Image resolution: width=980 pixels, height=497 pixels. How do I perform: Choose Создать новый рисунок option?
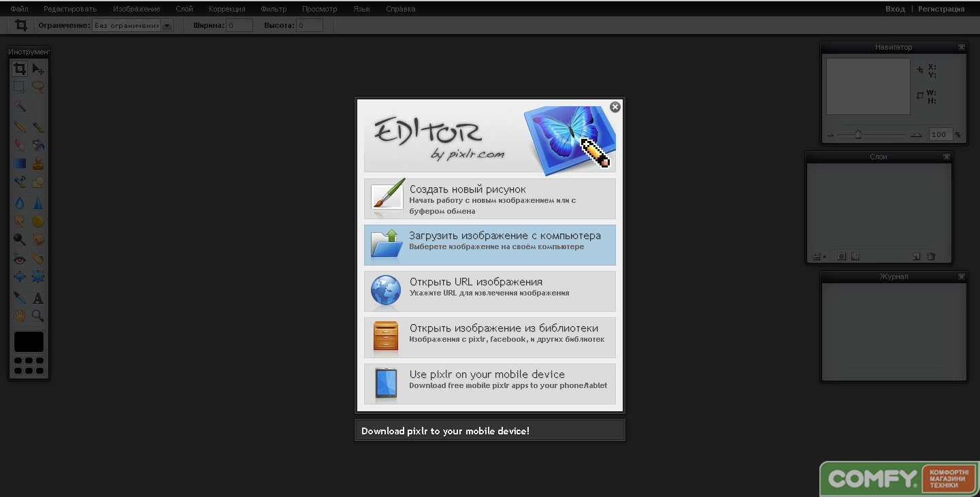pyautogui.click(x=490, y=199)
